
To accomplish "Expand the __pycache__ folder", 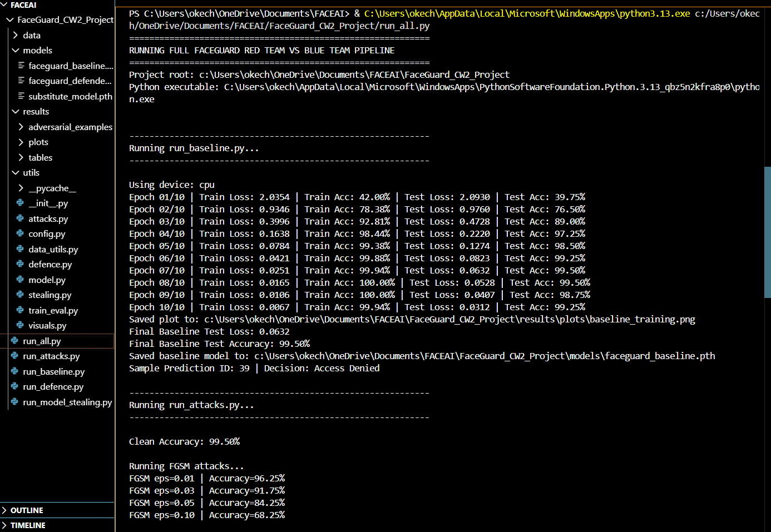I will coord(21,188).
